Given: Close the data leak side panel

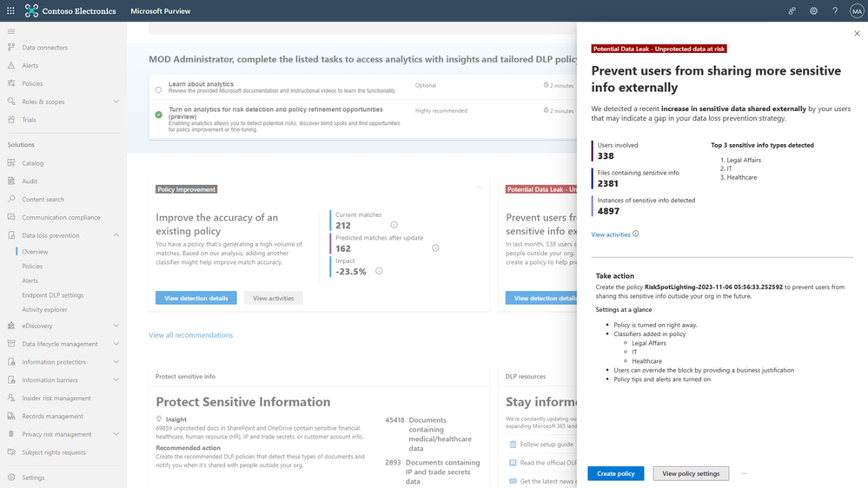Looking at the screenshot, I should coord(857,34).
